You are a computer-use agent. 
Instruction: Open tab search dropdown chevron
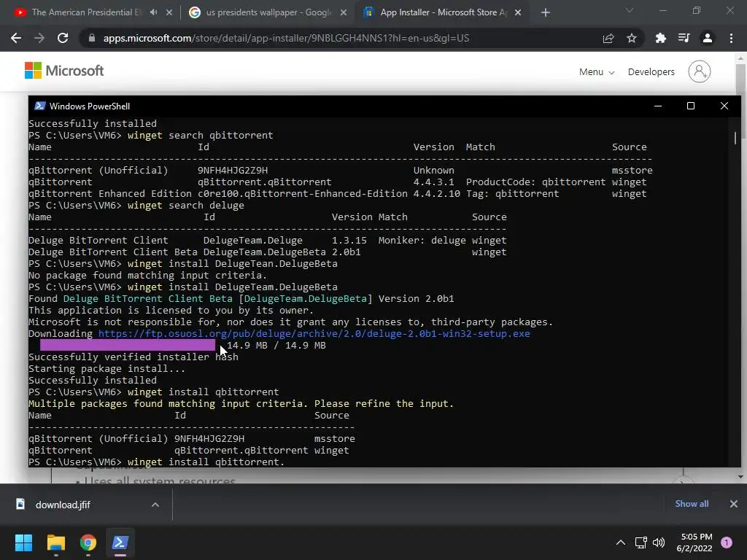[630, 10]
